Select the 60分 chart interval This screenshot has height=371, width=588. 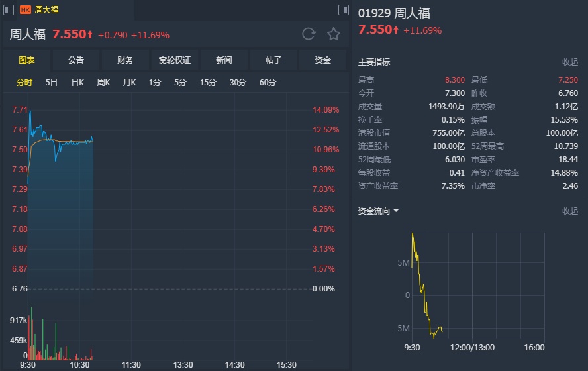pyautogui.click(x=268, y=83)
